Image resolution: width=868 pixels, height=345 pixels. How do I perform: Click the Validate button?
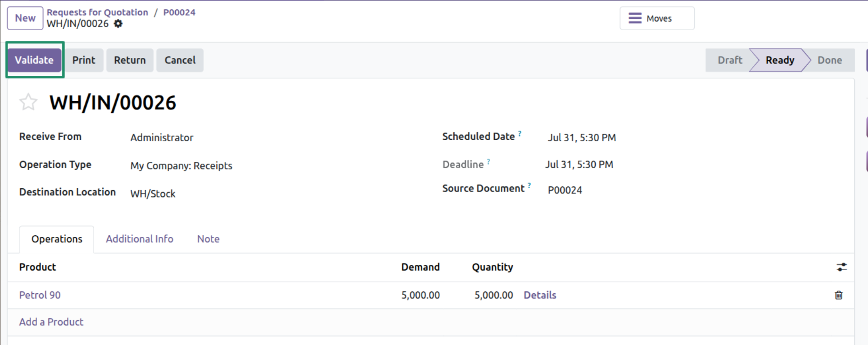click(34, 60)
